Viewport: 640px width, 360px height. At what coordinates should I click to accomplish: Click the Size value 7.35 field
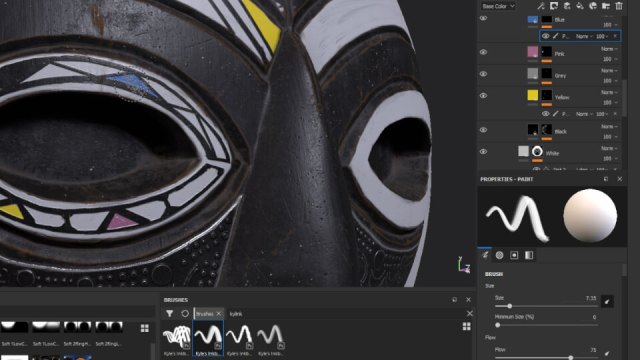591,298
